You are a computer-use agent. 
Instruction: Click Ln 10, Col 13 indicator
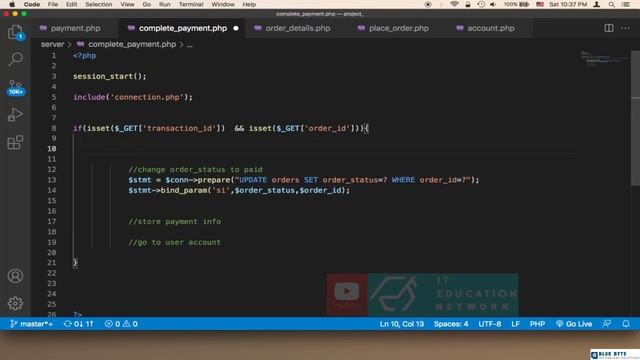click(402, 324)
